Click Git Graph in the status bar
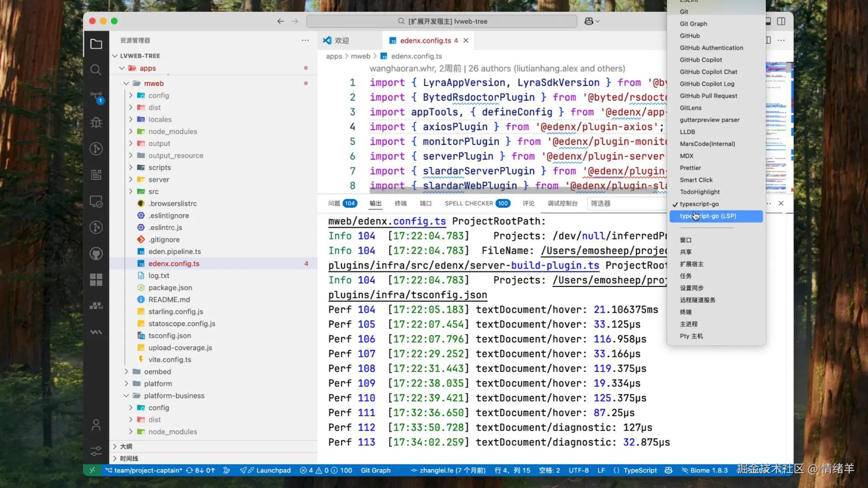This screenshot has width=868, height=488. pos(375,470)
